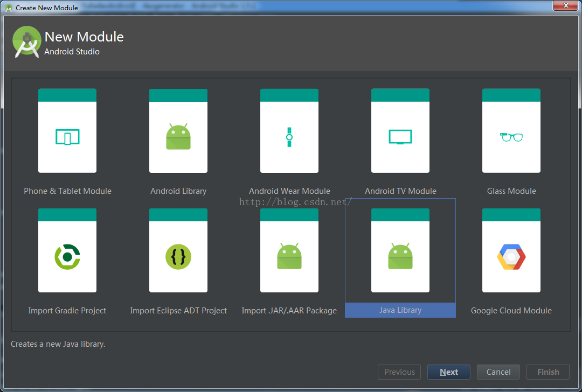582x392 pixels.
Task: Click the title bar Android Studio icon
Action: pyautogui.click(x=9, y=8)
